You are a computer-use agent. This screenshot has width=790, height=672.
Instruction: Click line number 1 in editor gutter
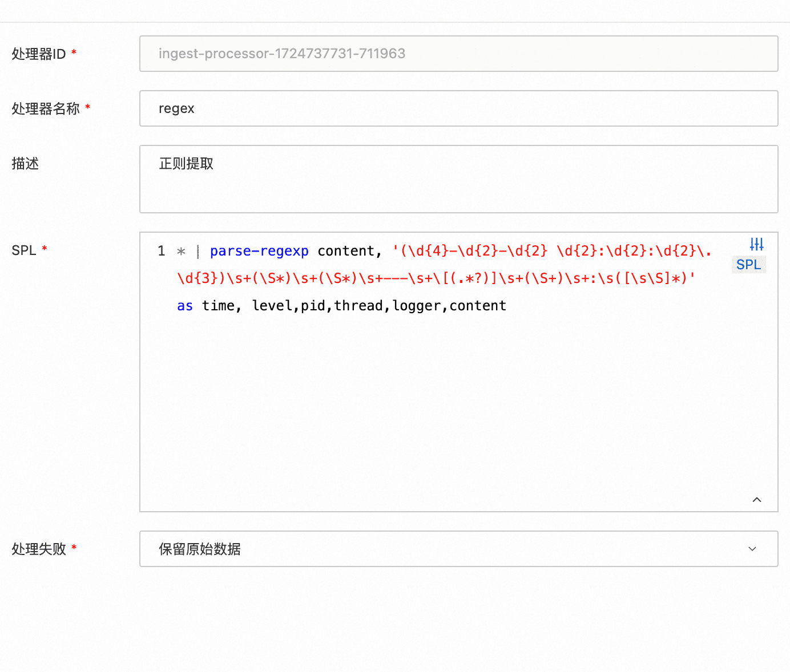(162, 251)
